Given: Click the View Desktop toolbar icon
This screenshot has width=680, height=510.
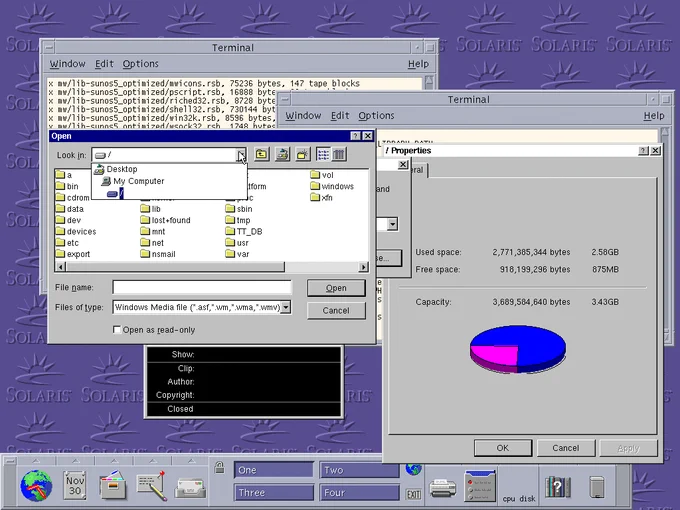Looking at the screenshot, I should tap(282, 154).
